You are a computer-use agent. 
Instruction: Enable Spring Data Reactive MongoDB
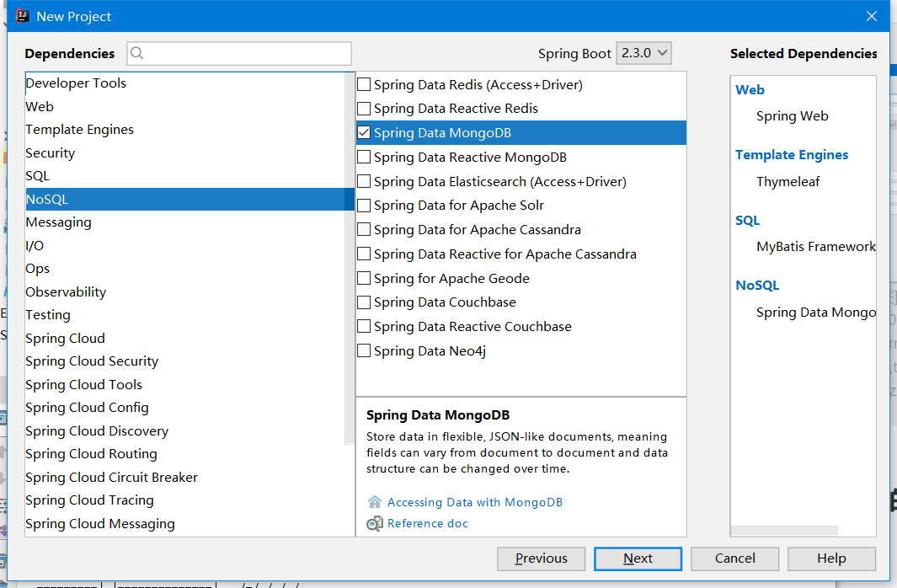pyautogui.click(x=364, y=158)
